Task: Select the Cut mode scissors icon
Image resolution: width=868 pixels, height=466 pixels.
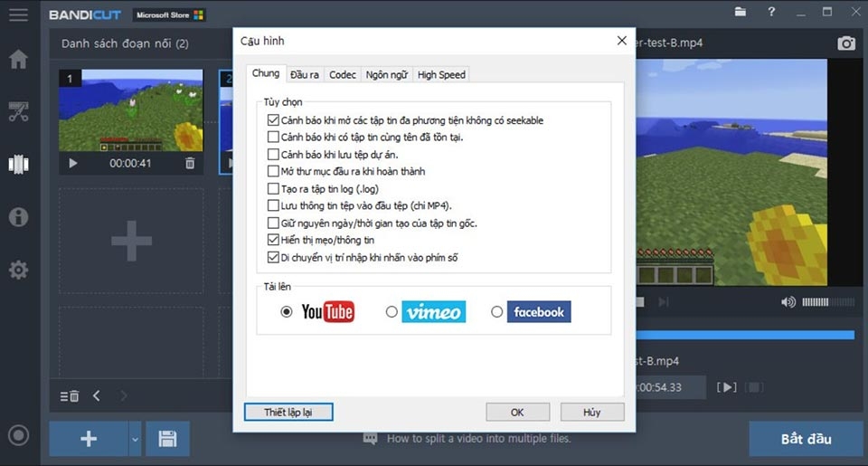Action: pyautogui.click(x=18, y=111)
